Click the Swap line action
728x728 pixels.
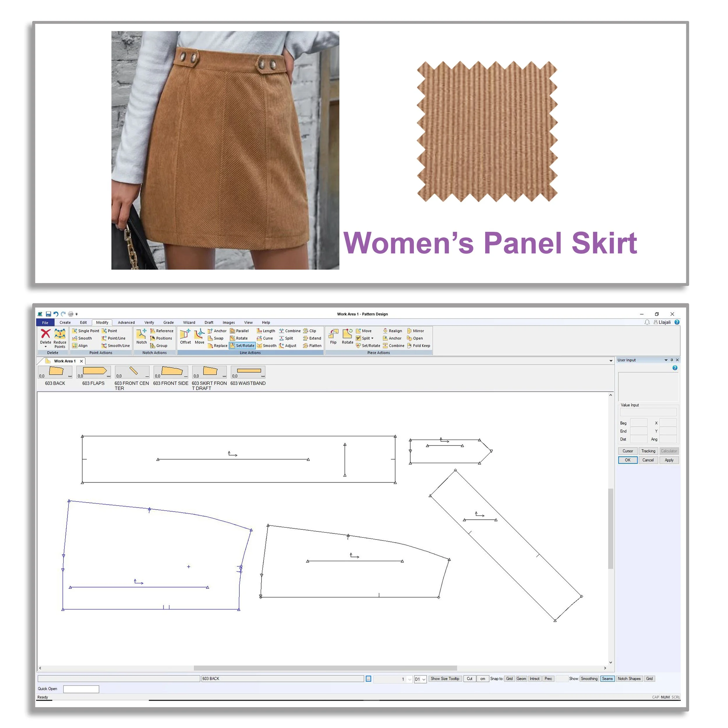click(x=215, y=338)
